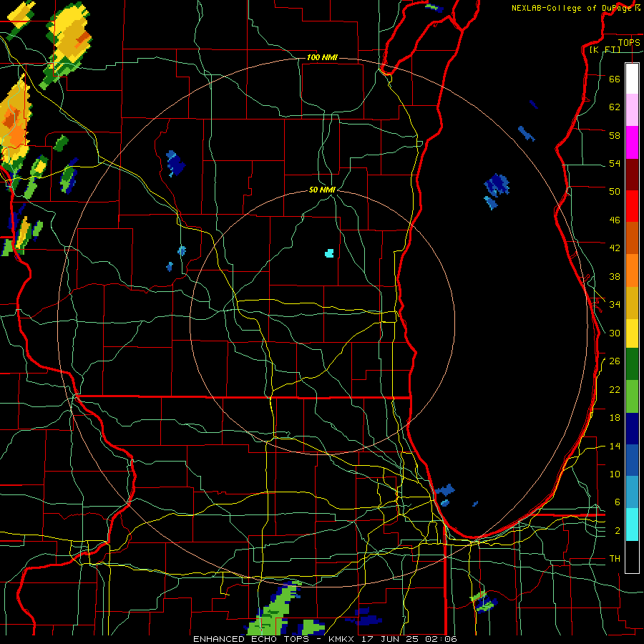The height and width of the screenshot is (644, 644).
Task: Click the '26' legend value
Action: click(x=615, y=361)
